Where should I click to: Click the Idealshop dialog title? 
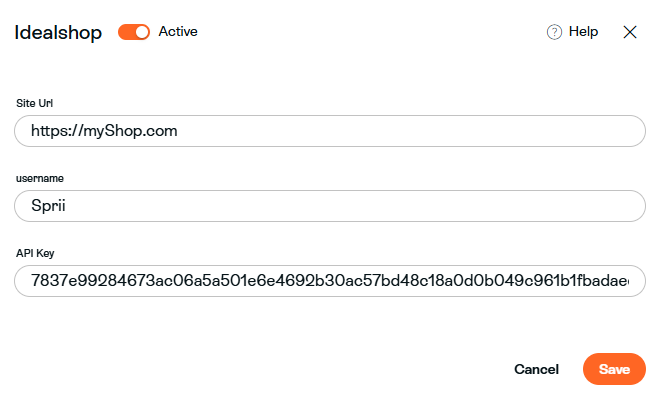[58, 32]
